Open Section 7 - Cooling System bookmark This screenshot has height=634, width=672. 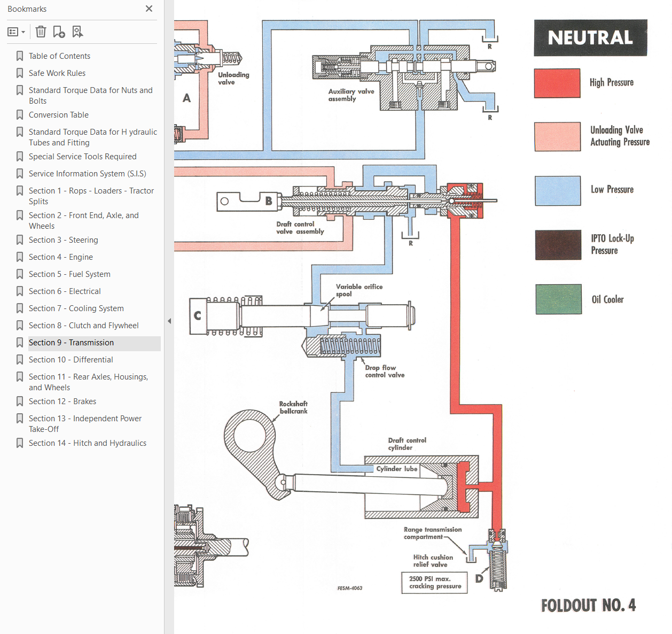76,308
